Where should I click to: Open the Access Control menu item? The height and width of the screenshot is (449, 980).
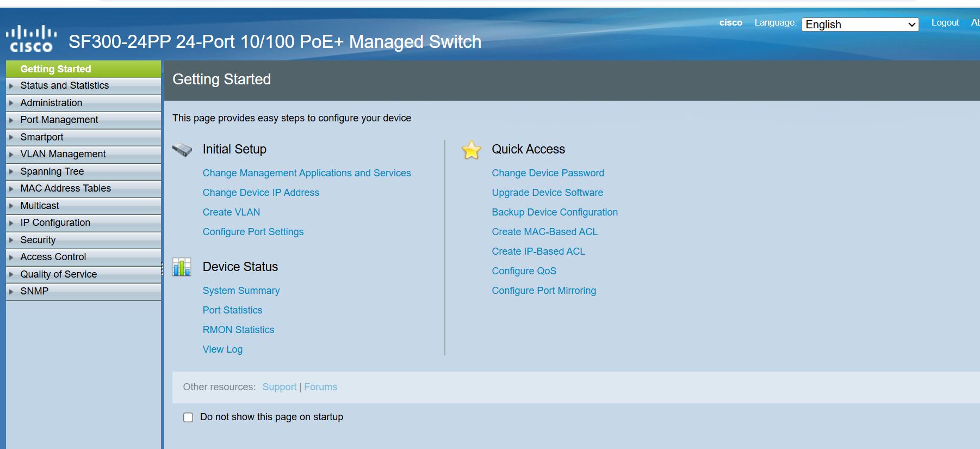click(83, 257)
